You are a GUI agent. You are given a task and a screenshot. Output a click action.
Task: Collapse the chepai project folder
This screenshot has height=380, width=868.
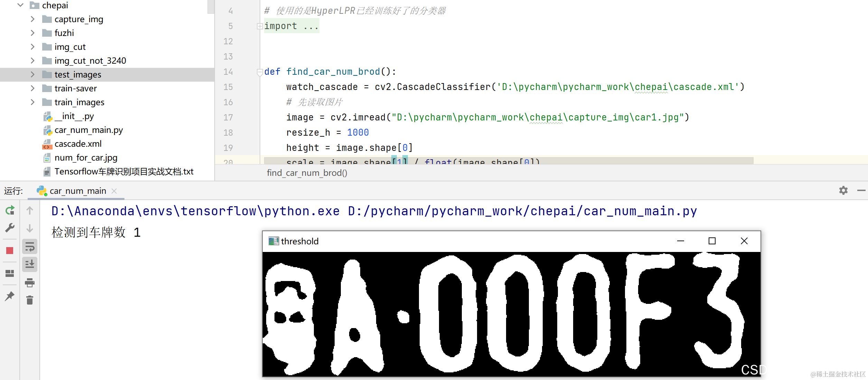point(20,5)
